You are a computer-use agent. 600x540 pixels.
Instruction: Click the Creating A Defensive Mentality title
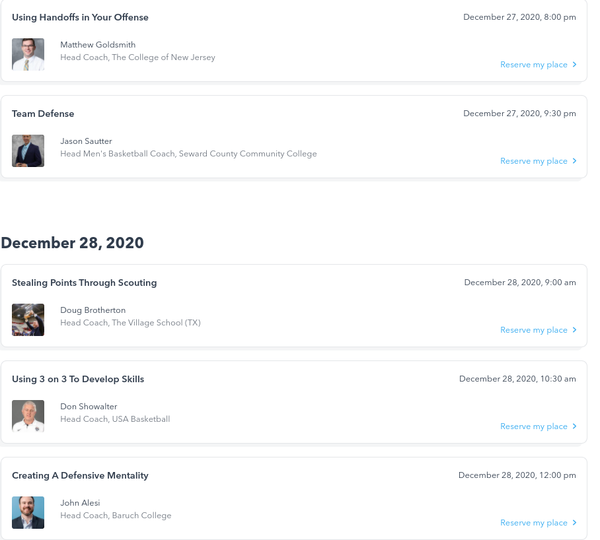pos(80,476)
